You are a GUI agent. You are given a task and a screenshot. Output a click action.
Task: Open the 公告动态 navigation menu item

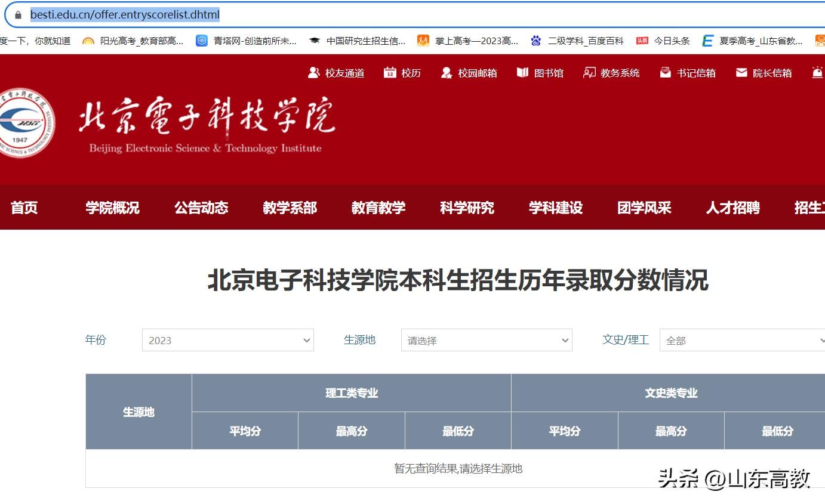(x=201, y=208)
